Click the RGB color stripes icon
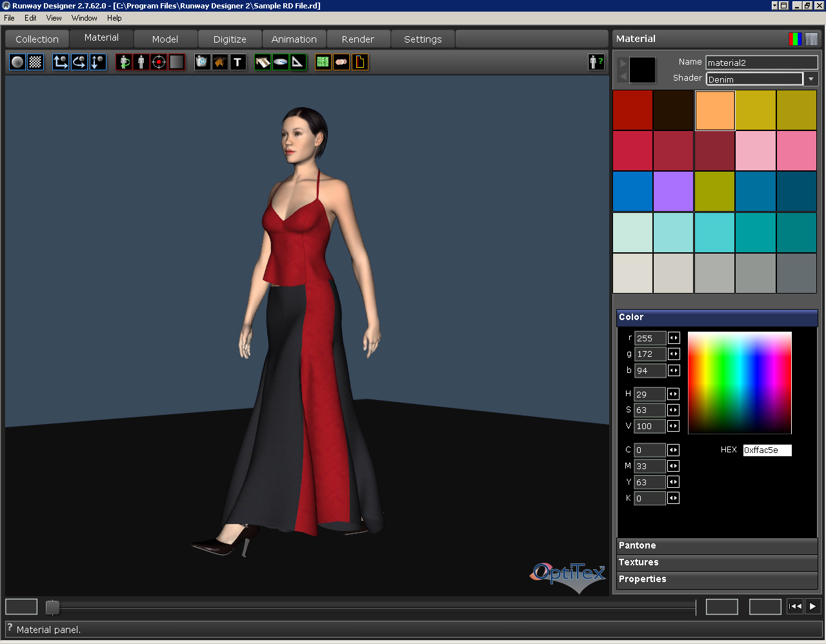The width and height of the screenshot is (826, 644). pyautogui.click(x=795, y=39)
